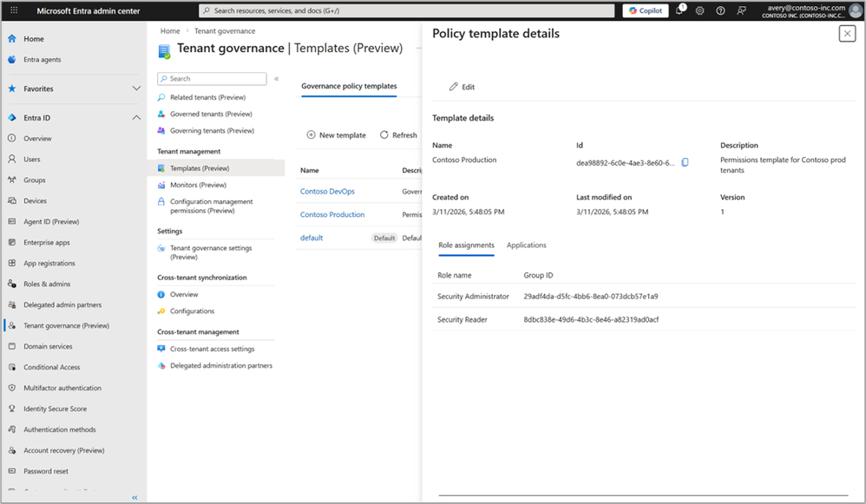Open Identity Secure Score in sidebar
Screen dimensions: 866x504
(x=55, y=409)
